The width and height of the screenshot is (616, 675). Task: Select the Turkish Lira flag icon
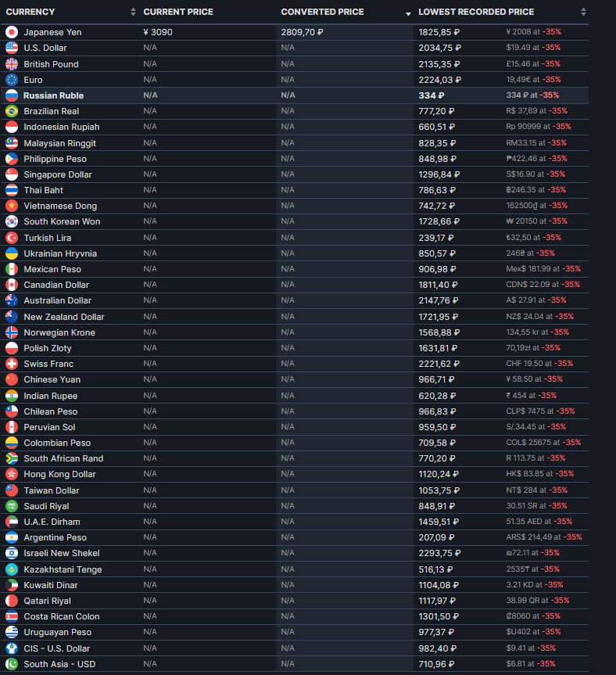[x=12, y=238]
